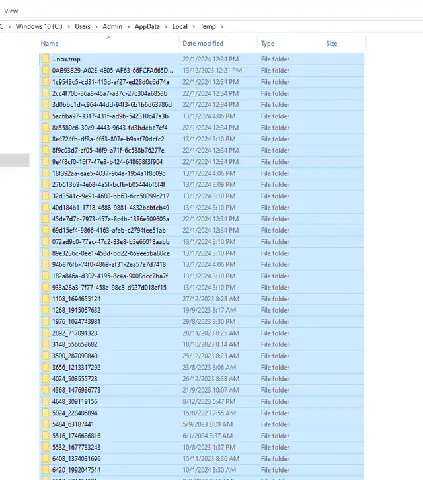Jump to AppData in the address path

[147, 26]
